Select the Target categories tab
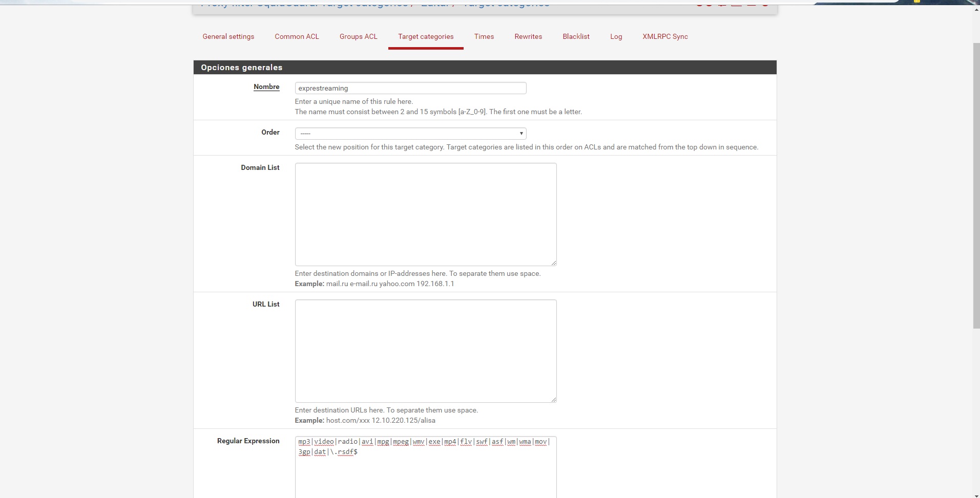 coord(426,36)
